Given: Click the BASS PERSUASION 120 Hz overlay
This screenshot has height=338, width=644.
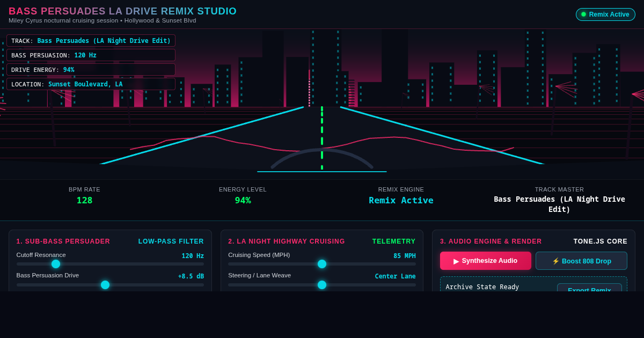Looking at the screenshot, I should pos(91,55).
